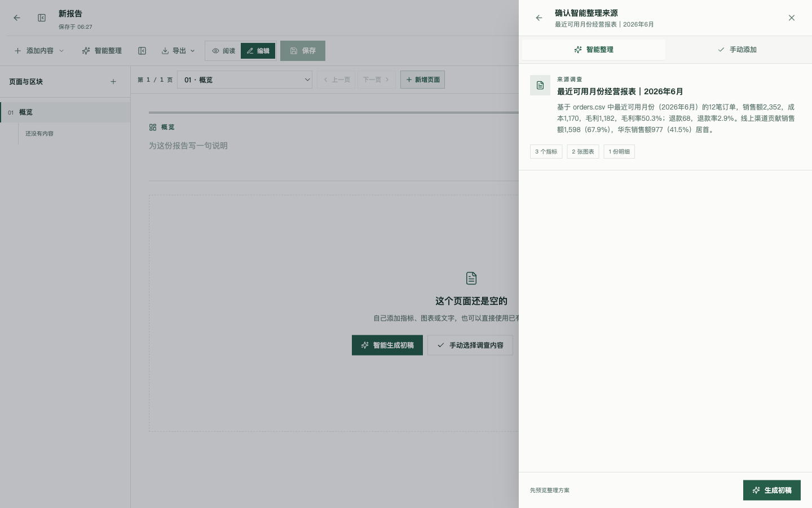Click the empty page document icon

pyautogui.click(x=471, y=278)
